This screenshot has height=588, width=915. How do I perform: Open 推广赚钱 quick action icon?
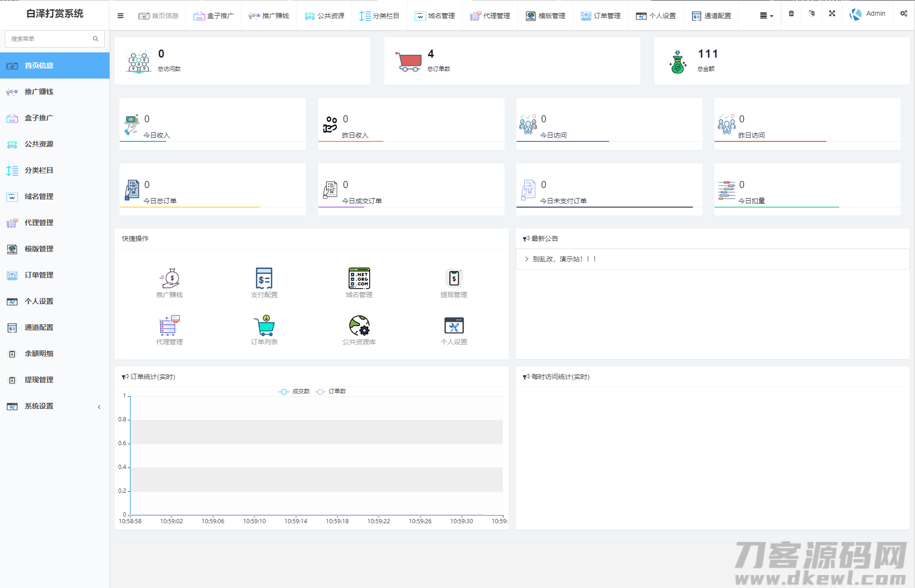169,279
